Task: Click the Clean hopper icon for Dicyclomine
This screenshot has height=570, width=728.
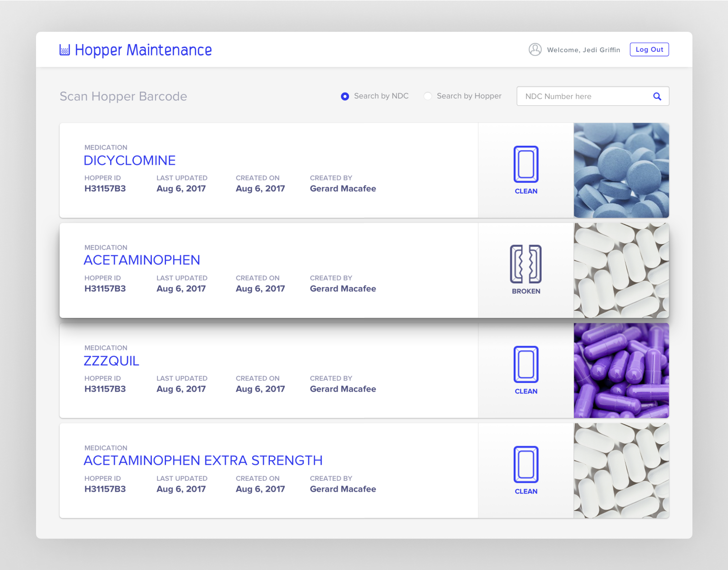Action: coord(526,164)
